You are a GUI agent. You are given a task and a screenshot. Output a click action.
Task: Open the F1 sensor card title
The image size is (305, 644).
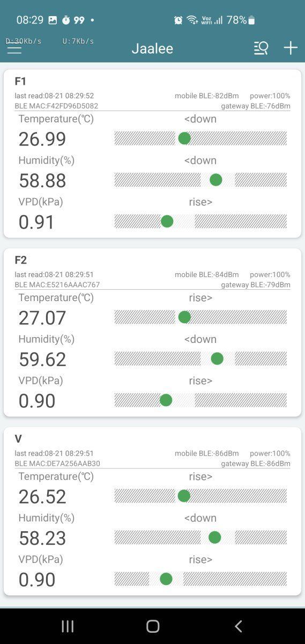pyautogui.click(x=20, y=82)
